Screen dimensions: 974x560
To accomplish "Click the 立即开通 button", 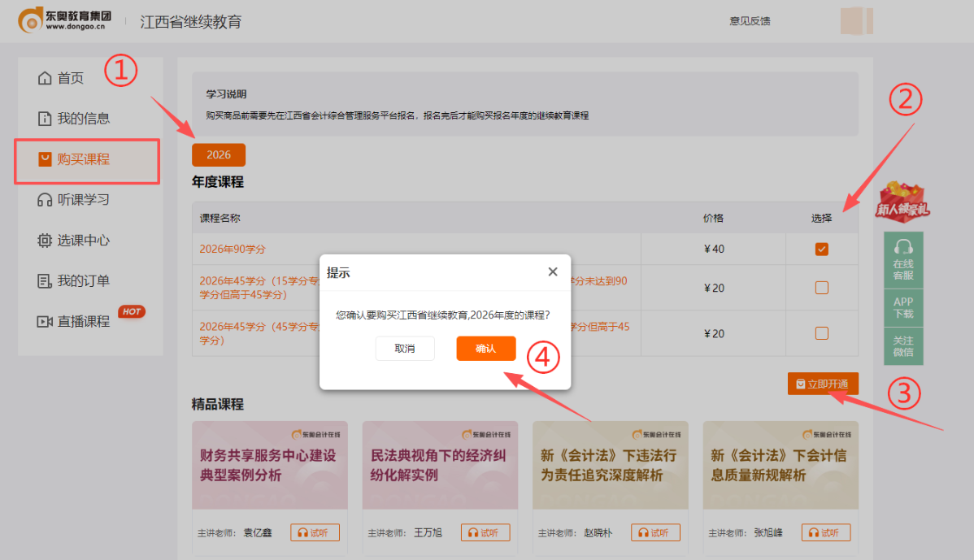I will pyautogui.click(x=823, y=383).
